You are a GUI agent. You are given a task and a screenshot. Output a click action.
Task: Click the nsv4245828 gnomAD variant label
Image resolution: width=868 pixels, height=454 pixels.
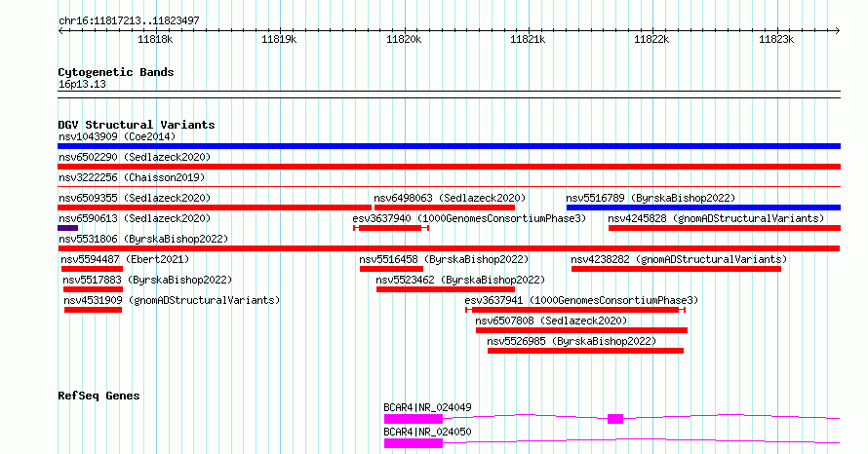coord(716,218)
